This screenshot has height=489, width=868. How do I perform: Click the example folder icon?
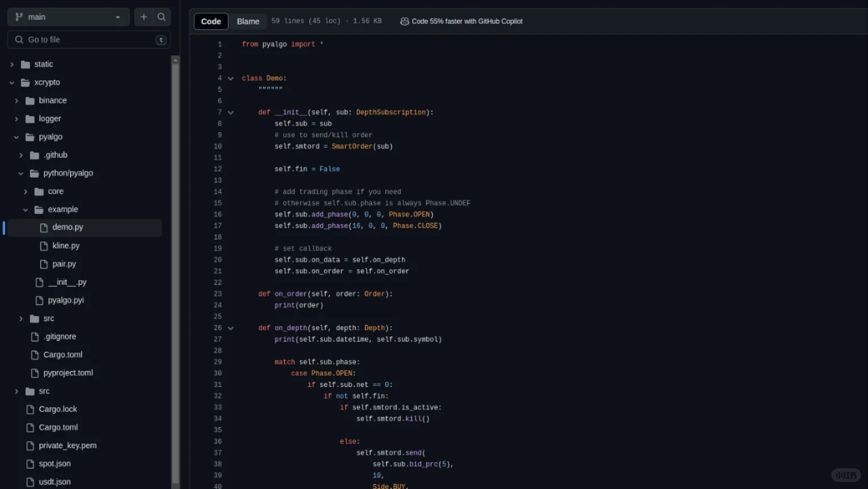point(39,209)
